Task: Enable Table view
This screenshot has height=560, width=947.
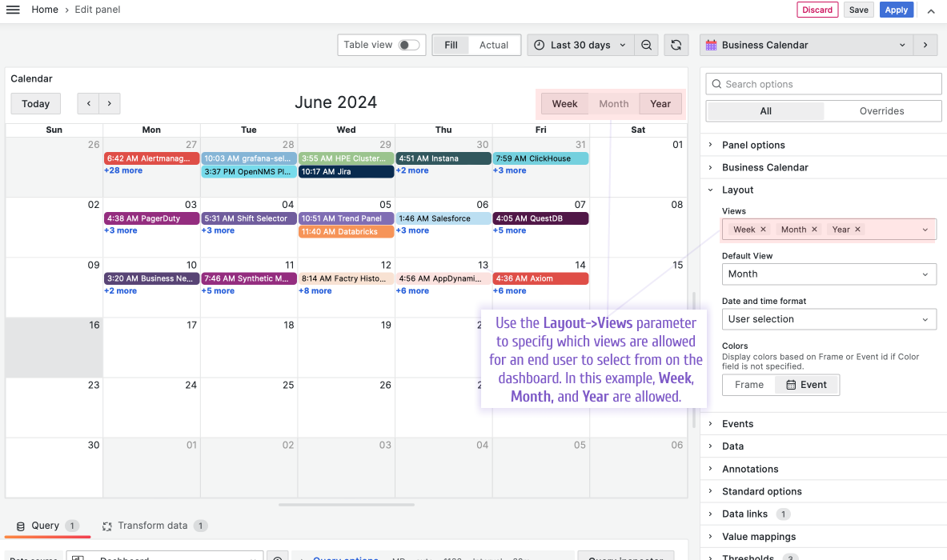Action: tap(410, 45)
